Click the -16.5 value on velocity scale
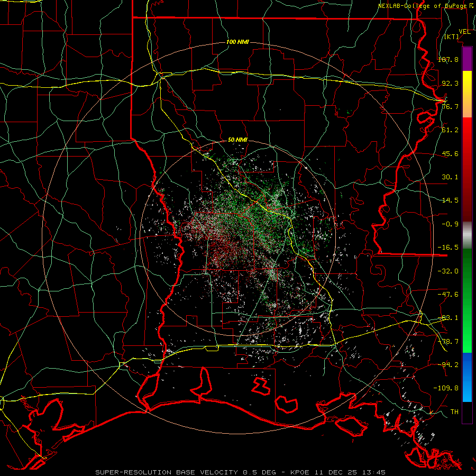The height and width of the screenshot is (476, 476). (448, 248)
